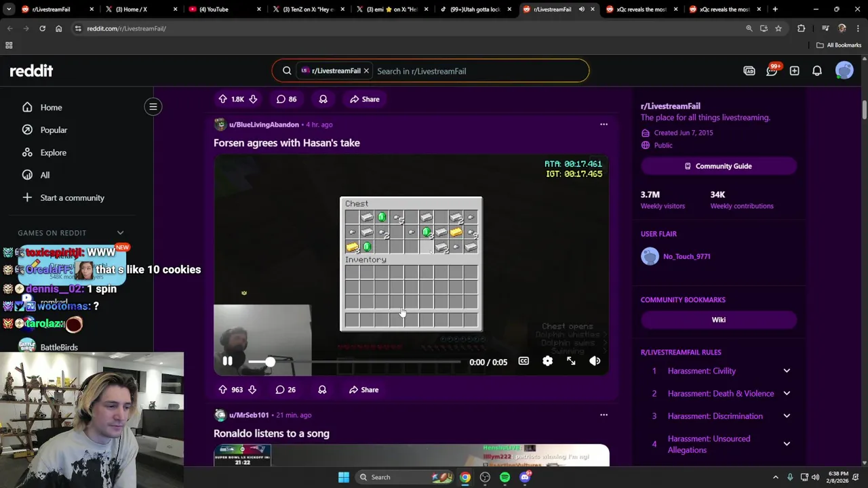Switch to Home / X browser tab
The image size is (868, 488).
point(140,9)
